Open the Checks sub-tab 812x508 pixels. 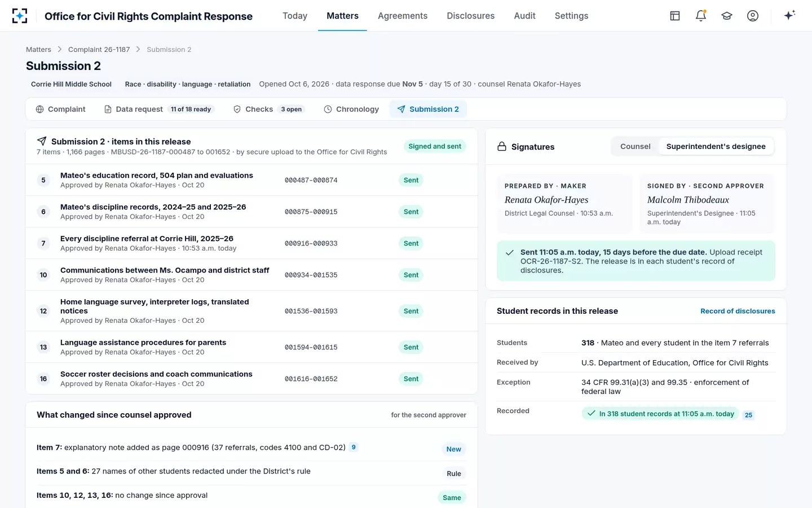click(x=268, y=109)
